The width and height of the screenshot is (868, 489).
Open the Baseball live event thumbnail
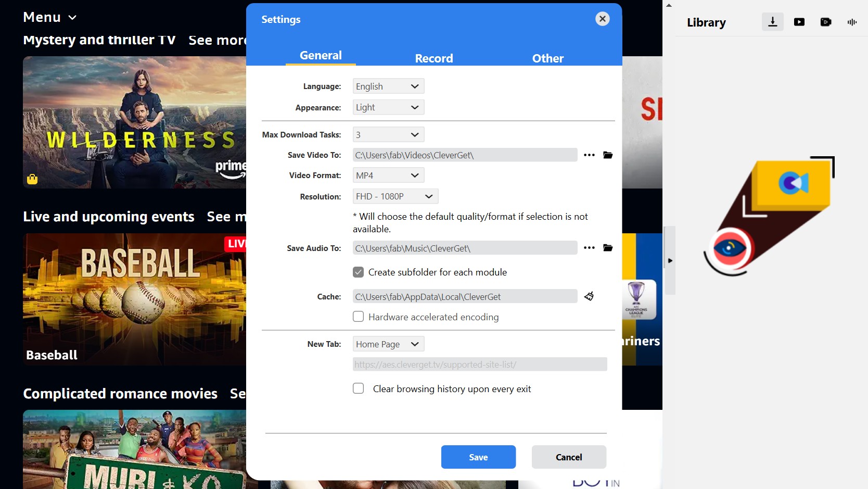[x=134, y=299]
